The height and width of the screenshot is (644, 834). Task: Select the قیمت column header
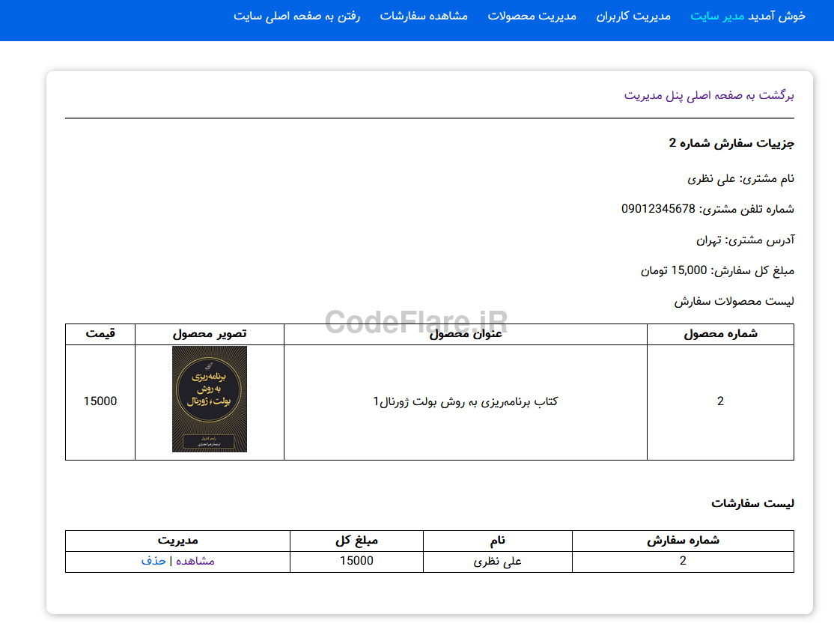click(100, 334)
